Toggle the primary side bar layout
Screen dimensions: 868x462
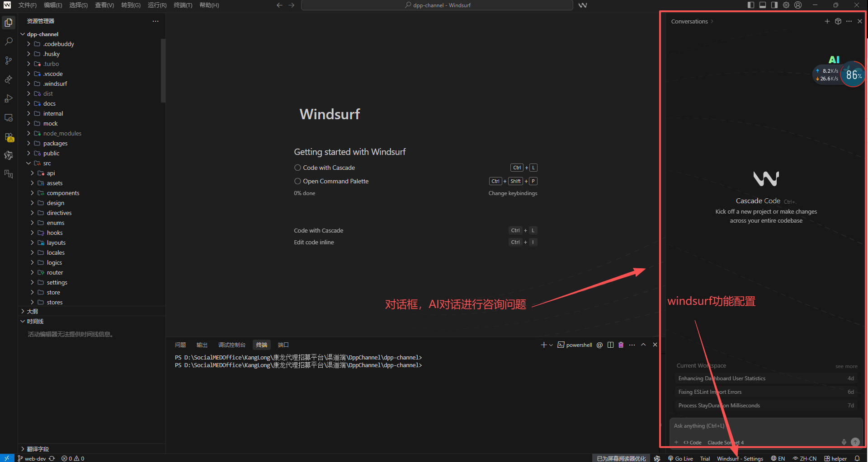751,5
